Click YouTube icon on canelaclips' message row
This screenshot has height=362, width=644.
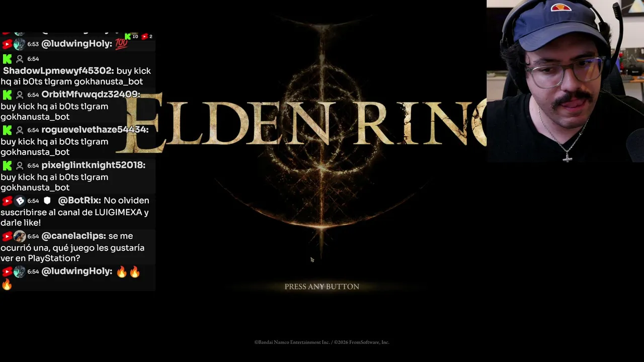[7, 236]
